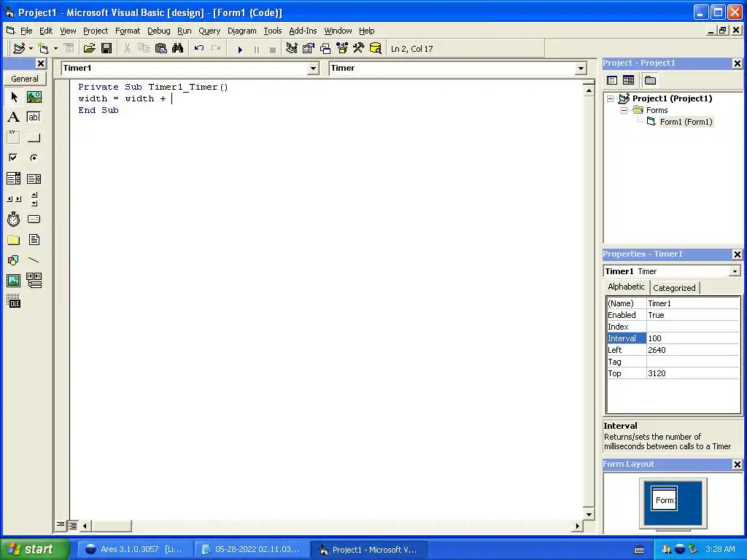747x560 pixels.
Task: Select the Label control tool
Action: pos(14,117)
